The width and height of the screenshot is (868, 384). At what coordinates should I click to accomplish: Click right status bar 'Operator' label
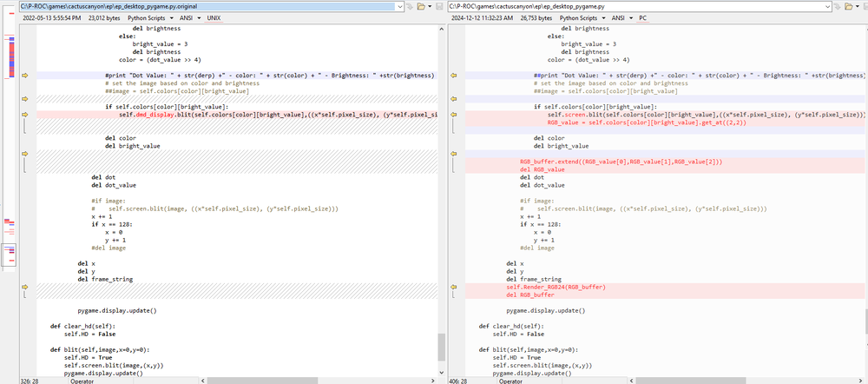tap(511, 381)
